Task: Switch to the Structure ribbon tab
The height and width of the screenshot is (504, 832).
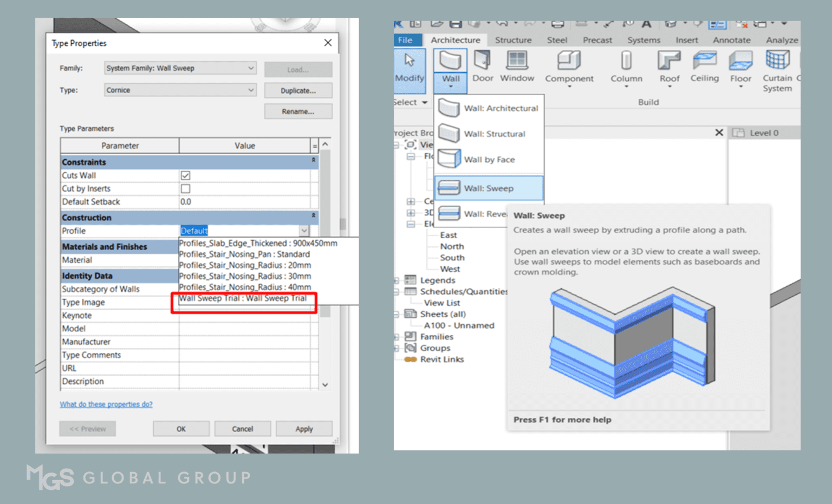Action: point(513,40)
